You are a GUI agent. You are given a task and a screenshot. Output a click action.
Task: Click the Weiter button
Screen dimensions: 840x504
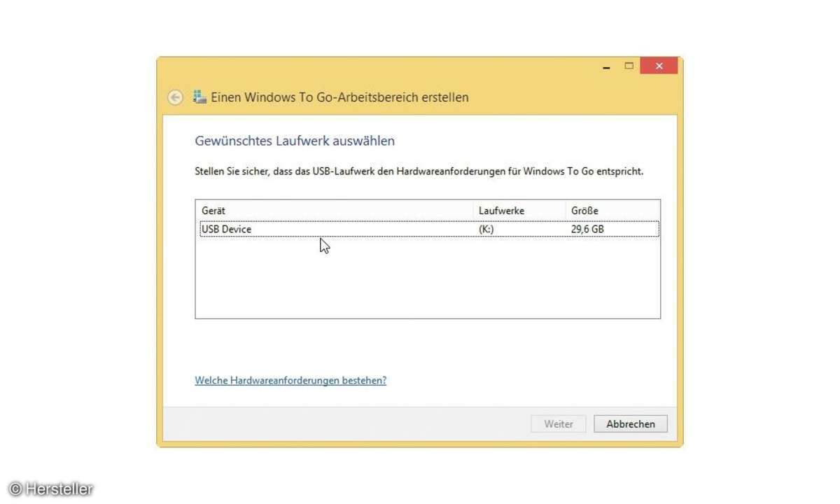[559, 423]
